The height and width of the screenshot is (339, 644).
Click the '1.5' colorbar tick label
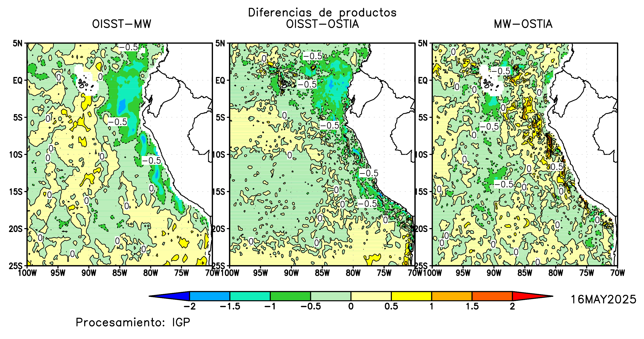(472, 307)
